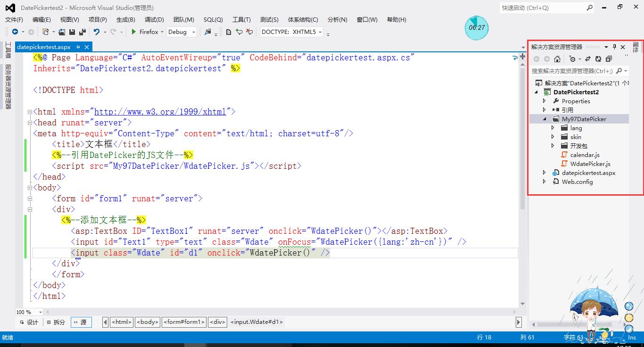Click the Navigate Backward arrow icon
The image size is (644, 347).
coord(15,32)
